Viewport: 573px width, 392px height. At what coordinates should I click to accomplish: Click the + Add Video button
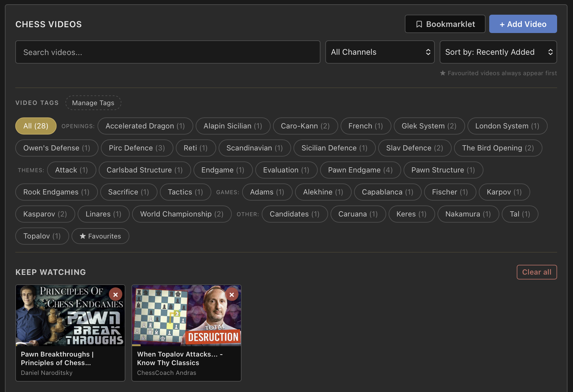(x=523, y=24)
